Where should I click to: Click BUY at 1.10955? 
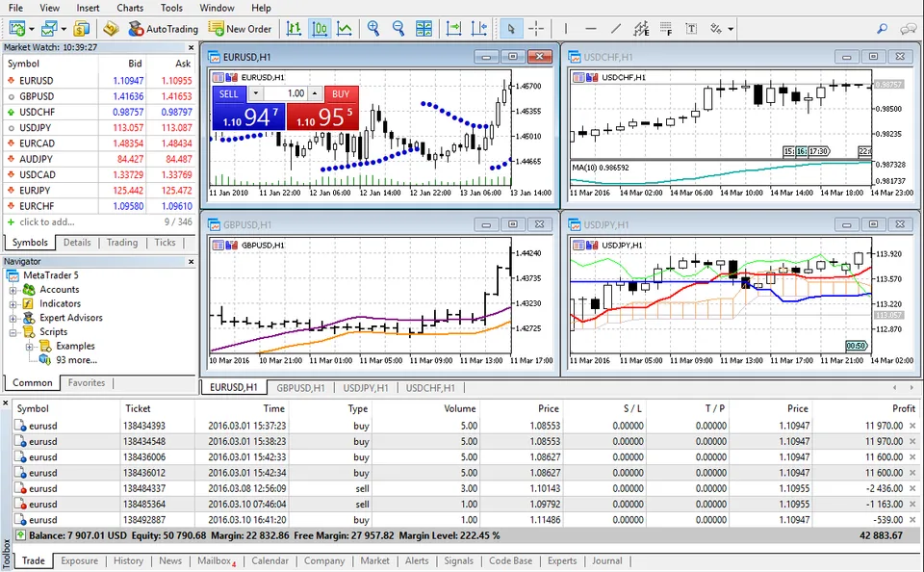322,117
